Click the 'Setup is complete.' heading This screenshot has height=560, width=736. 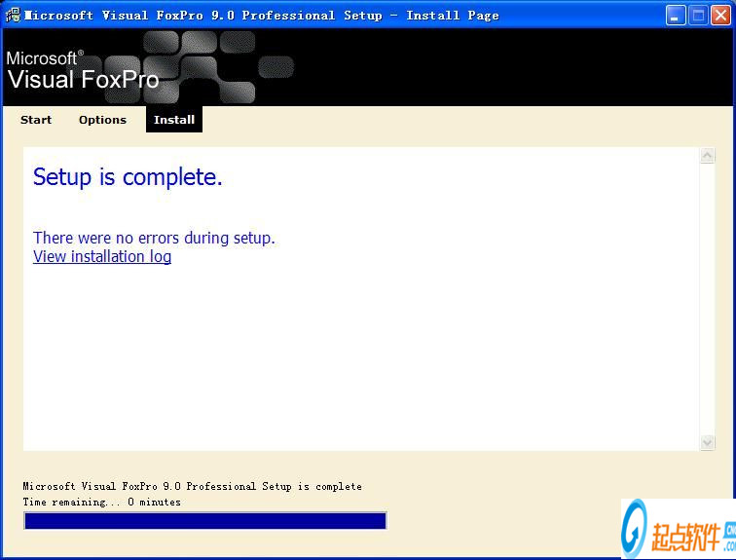(x=128, y=177)
